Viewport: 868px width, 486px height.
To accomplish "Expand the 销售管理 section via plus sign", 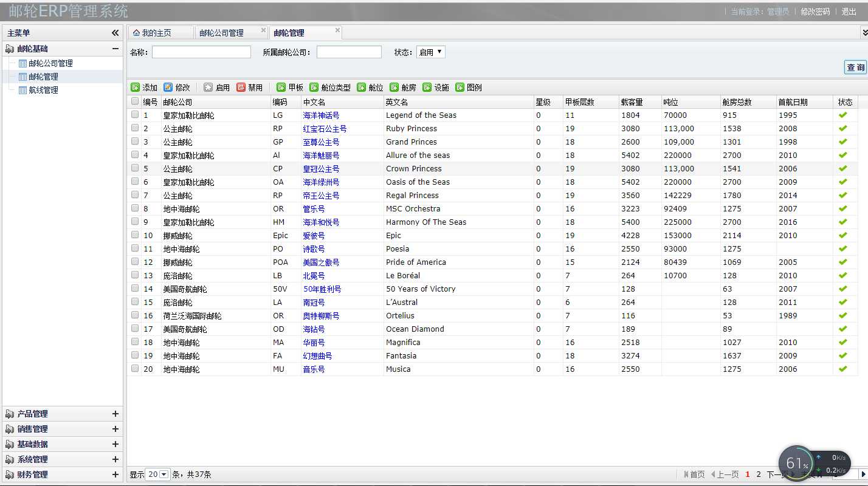I will click(x=115, y=429).
